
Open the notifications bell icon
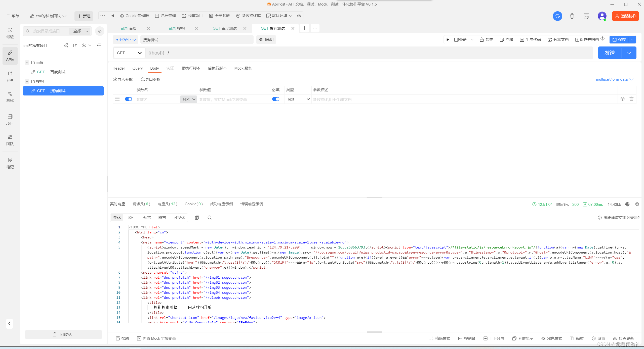(x=572, y=16)
